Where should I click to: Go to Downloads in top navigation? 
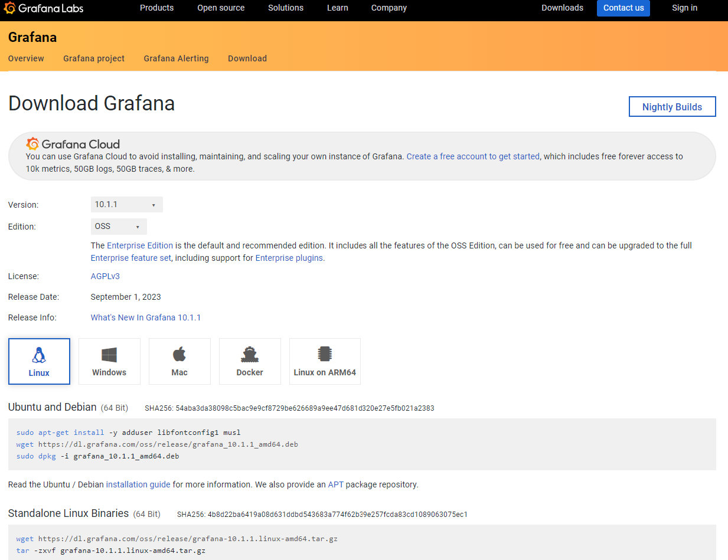(562, 8)
